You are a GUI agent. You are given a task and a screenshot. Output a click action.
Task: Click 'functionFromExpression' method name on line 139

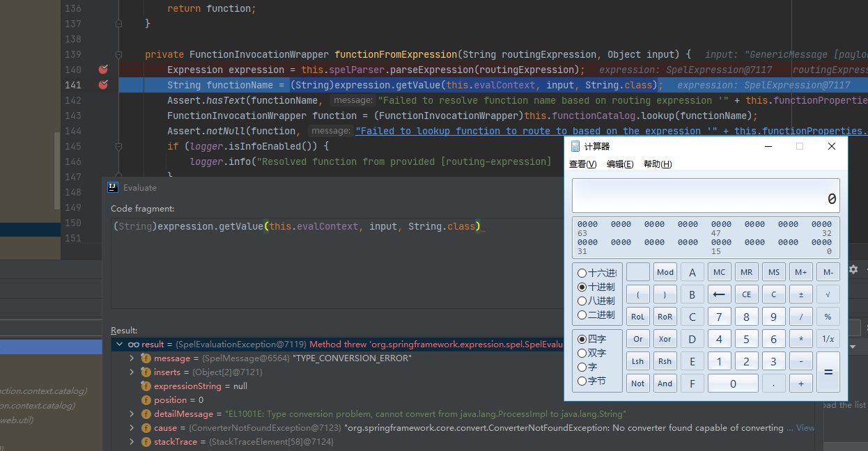396,54
